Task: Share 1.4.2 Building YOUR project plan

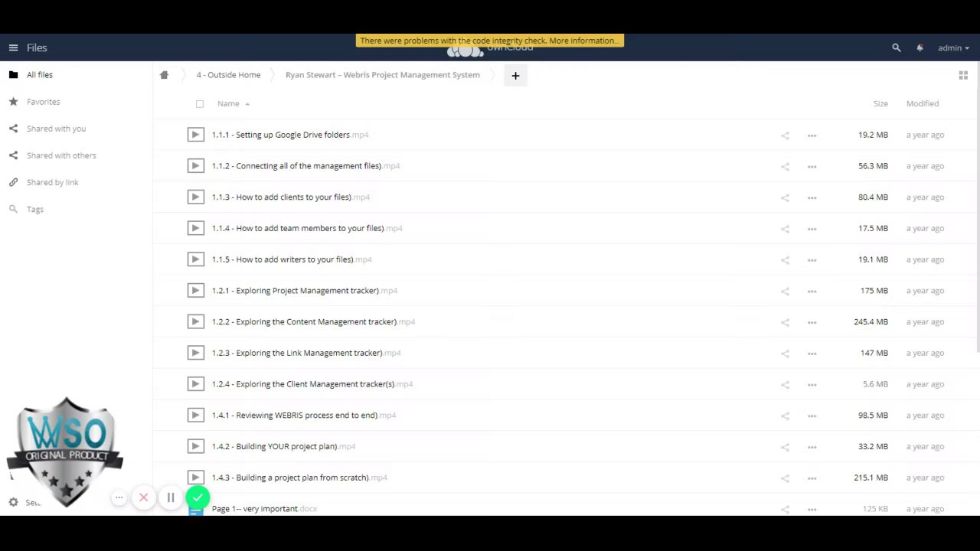Action: [x=785, y=447]
